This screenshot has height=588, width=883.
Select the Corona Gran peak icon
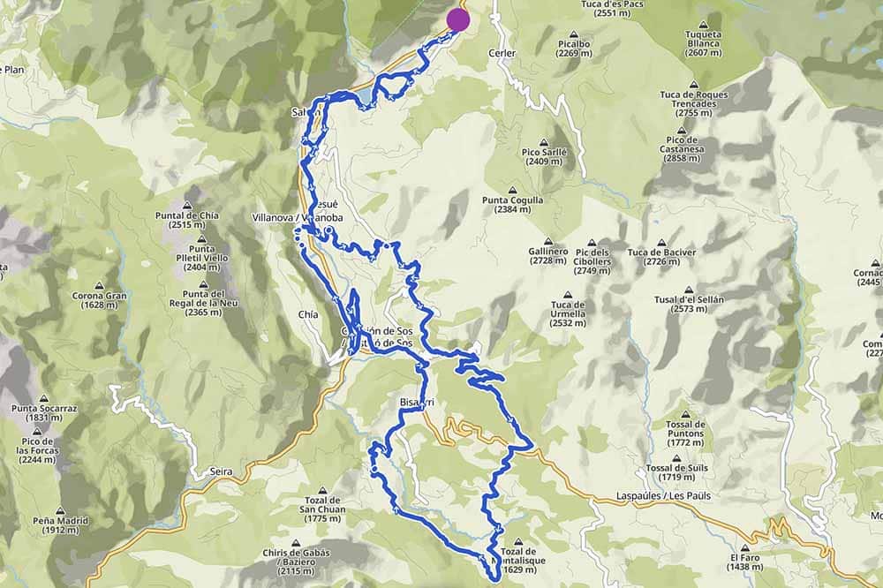tap(99, 286)
